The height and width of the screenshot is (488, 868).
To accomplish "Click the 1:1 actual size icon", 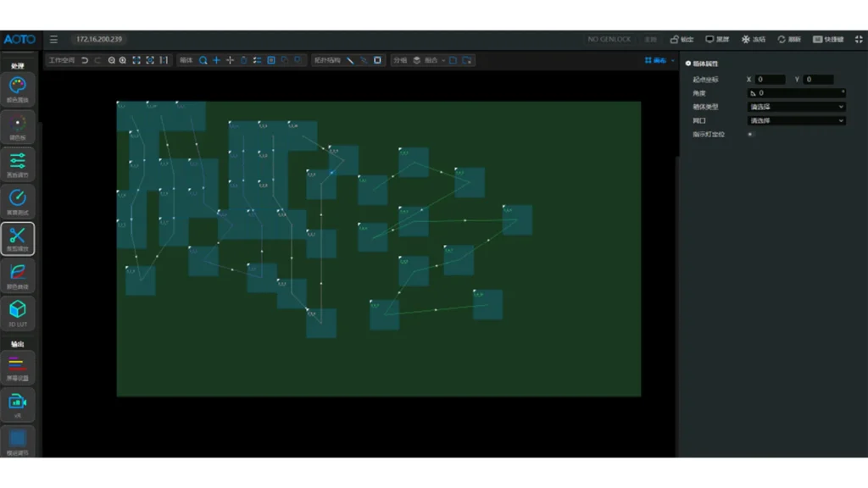I will point(163,60).
